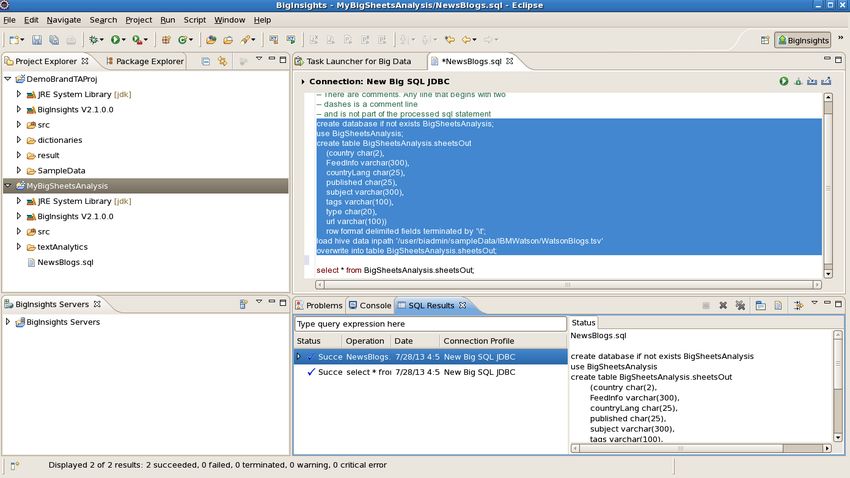The image size is (850, 478).
Task: Sort results by Connection Profile column header
Action: [503, 341]
